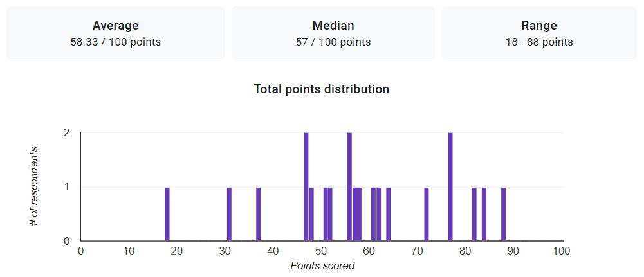This screenshot has width=644, height=277.
Task: Click the tall bar at 47 points
Action: pos(306,188)
